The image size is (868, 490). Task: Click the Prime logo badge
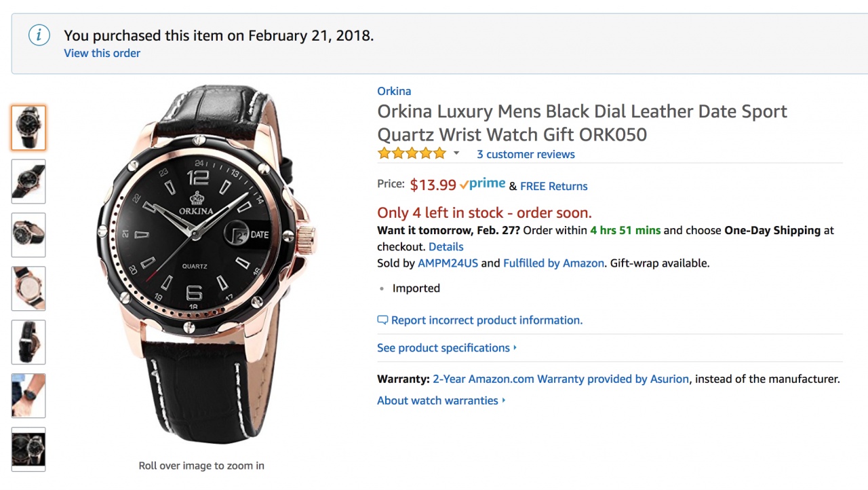point(482,184)
